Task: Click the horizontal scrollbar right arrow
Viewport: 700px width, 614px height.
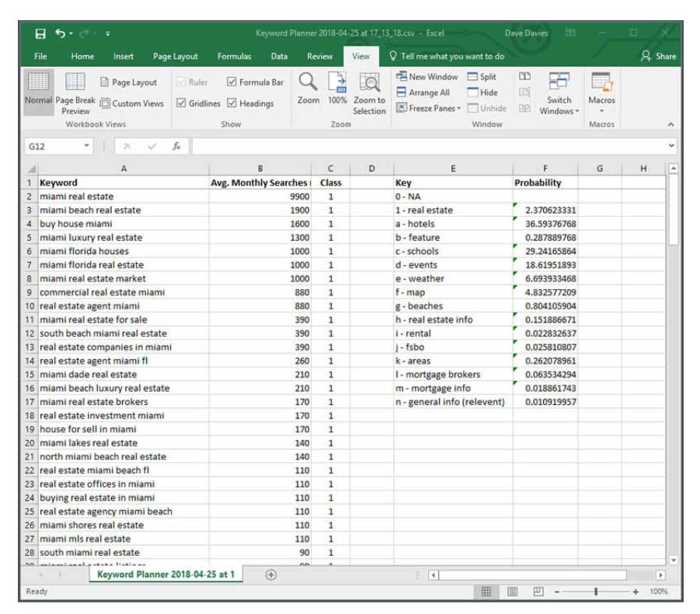Action: (660, 575)
